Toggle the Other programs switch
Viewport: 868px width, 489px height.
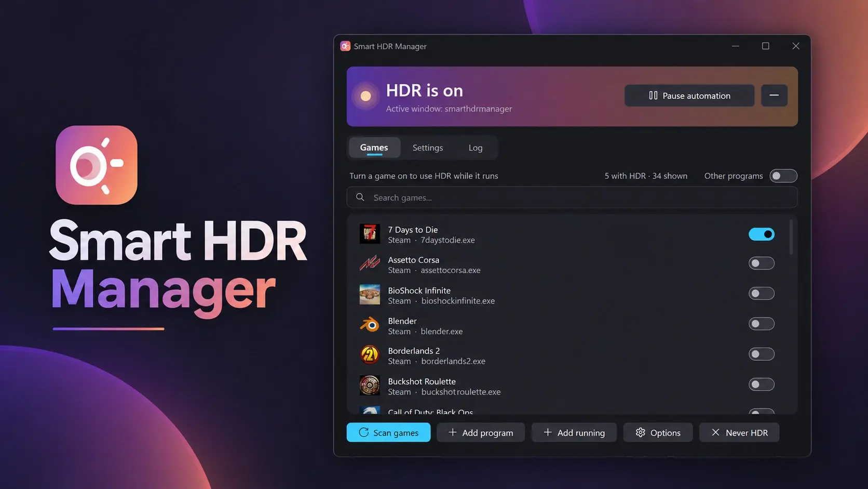click(x=783, y=176)
